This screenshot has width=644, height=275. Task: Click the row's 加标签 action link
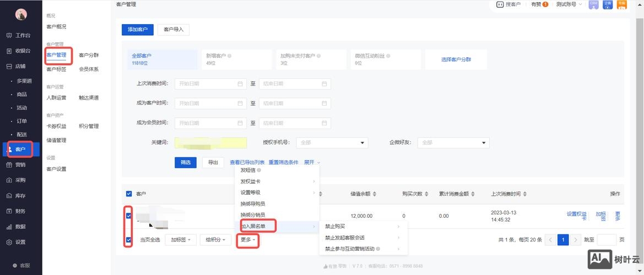click(601, 216)
